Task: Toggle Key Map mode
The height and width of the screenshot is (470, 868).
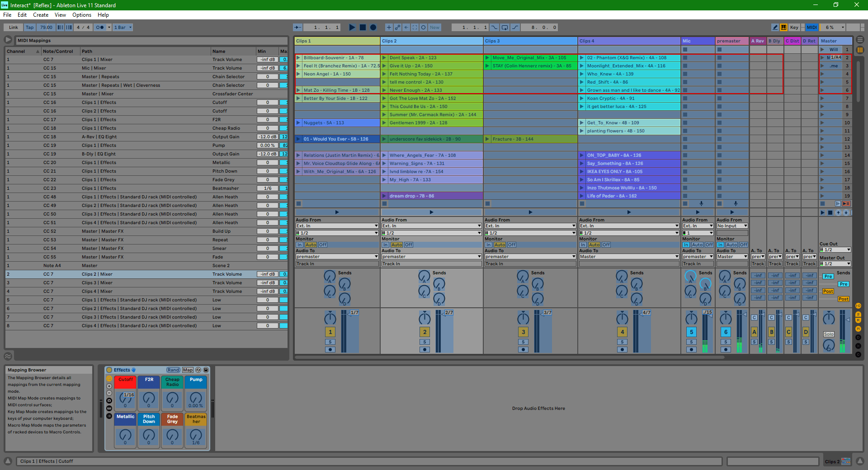Action: 794,27
